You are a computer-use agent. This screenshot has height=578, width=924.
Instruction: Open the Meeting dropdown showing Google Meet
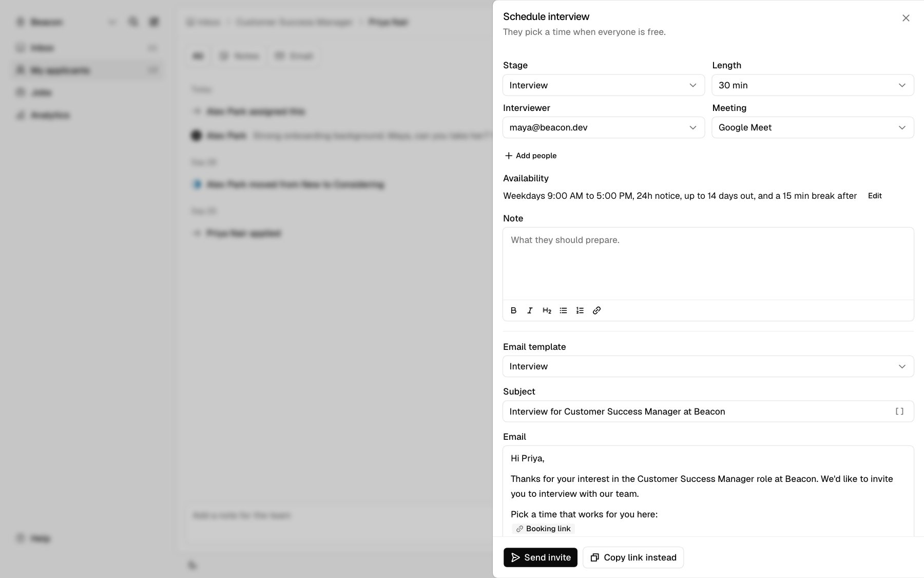pyautogui.click(x=813, y=127)
